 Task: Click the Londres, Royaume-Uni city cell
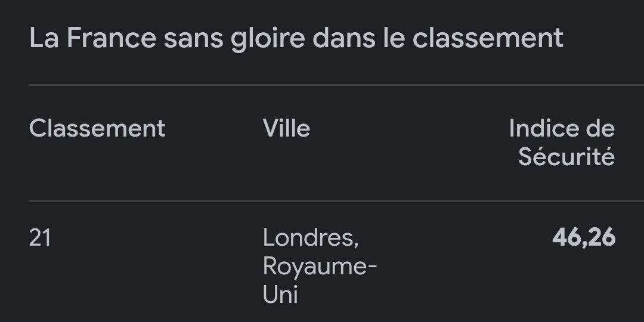point(320,266)
